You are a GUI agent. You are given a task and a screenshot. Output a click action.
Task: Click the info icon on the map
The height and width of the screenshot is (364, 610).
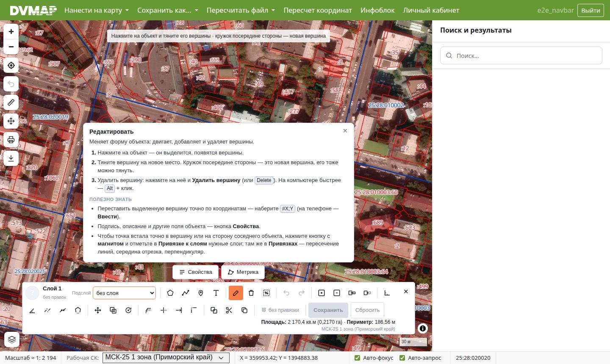tap(422, 328)
